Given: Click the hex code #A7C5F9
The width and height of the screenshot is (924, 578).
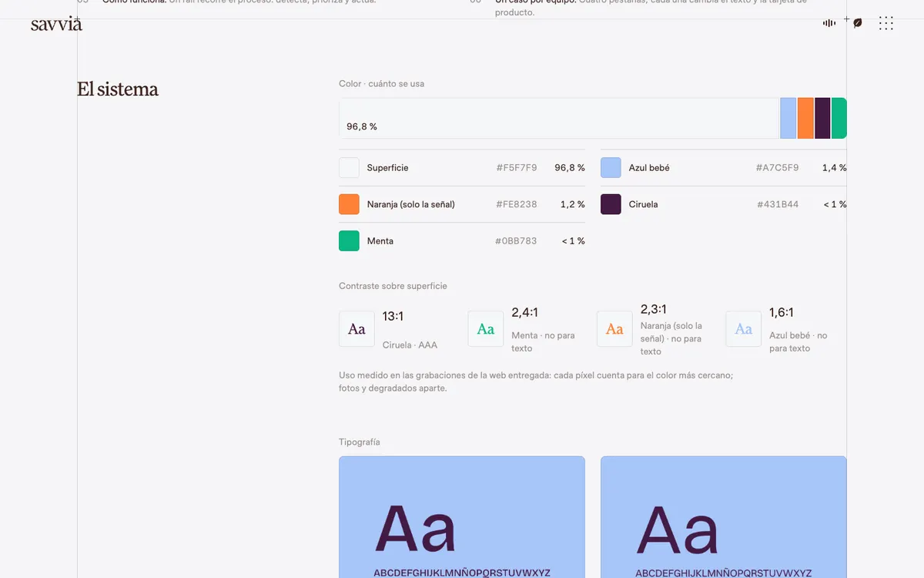Looking at the screenshot, I should pyautogui.click(x=778, y=168).
